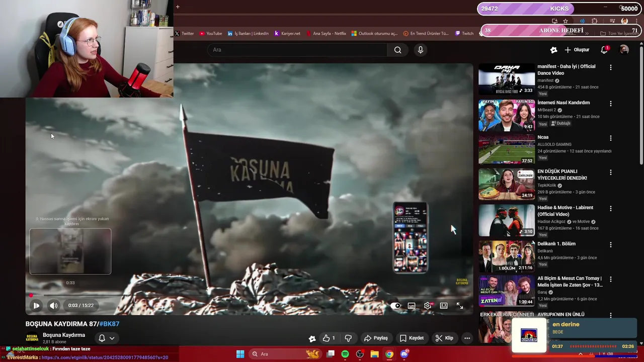Open the Kariyer.net bookmark
This screenshot has width=644, height=362.
pyautogui.click(x=287, y=34)
